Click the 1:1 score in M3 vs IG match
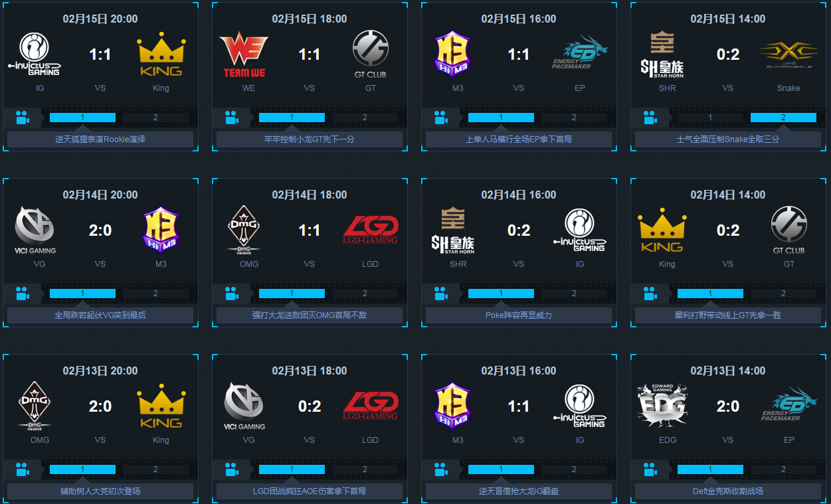Viewport: 831px width, 504px height. pos(519,406)
